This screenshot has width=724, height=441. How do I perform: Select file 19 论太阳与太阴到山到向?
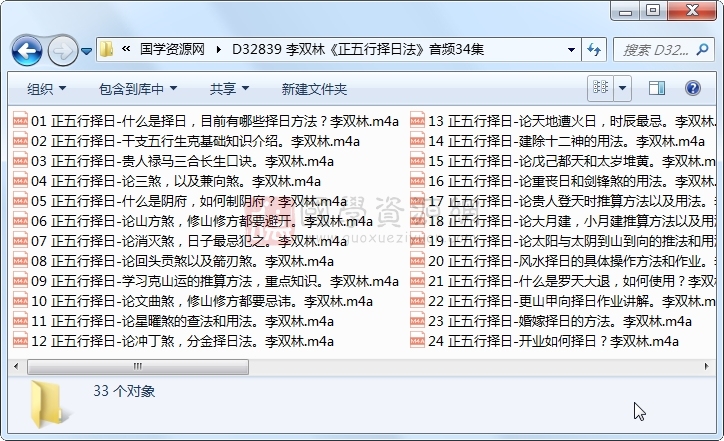point(563,241)
